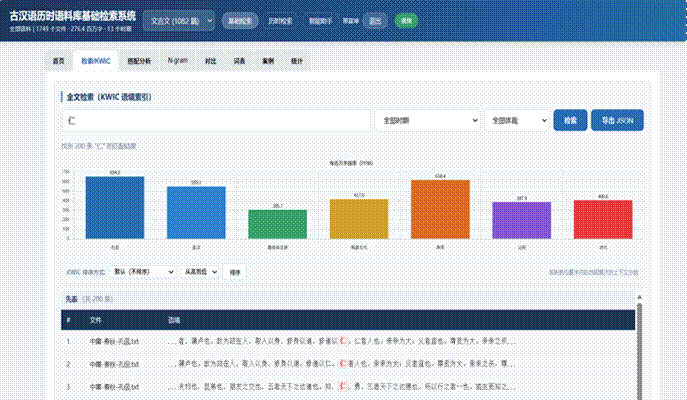
Task: Click the red 清代 chart bar
Action: point(603,219)
